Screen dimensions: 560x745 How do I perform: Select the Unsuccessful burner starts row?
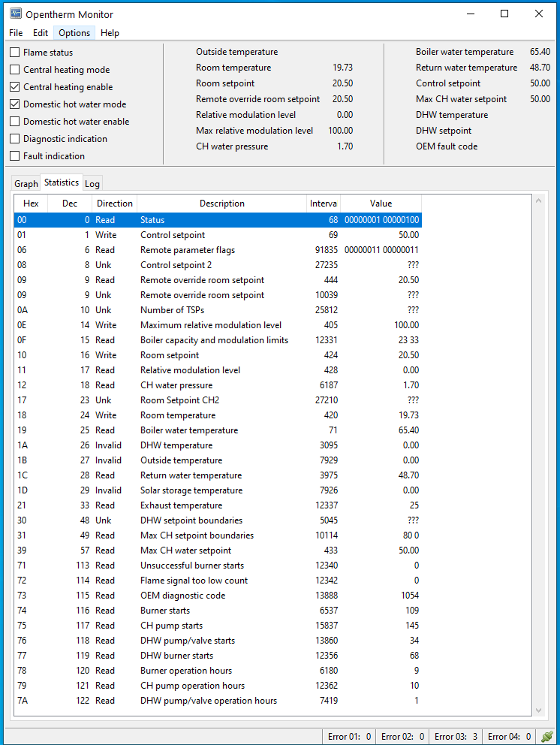[x=218, y=566]
